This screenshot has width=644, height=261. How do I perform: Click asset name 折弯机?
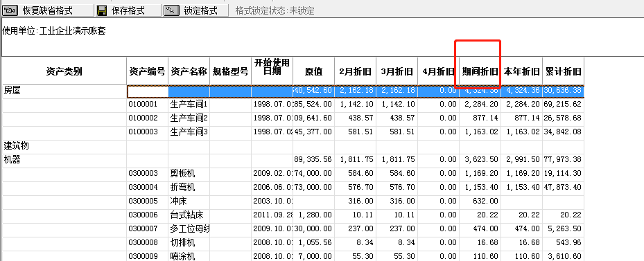(183, 188)
